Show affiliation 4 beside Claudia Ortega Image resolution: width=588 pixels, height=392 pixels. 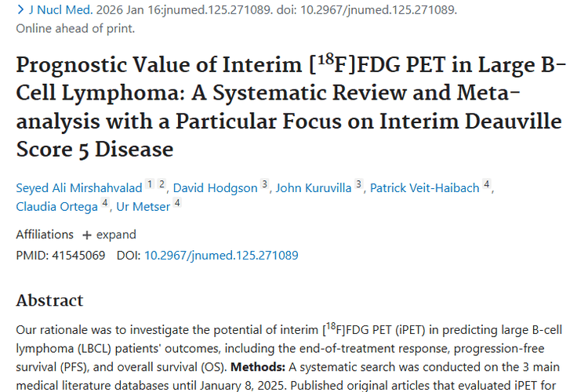pyautogui.click(x=104, y=204)
